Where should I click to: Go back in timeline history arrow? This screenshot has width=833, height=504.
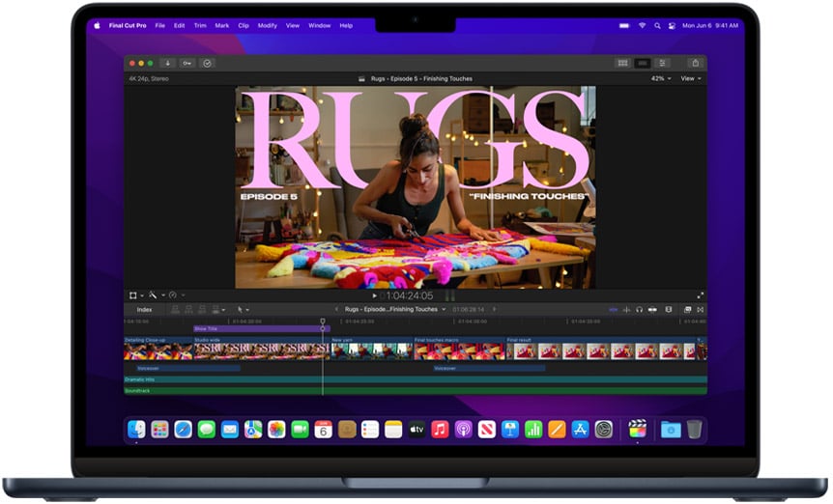pyautogui.click(x=336, y=309)
